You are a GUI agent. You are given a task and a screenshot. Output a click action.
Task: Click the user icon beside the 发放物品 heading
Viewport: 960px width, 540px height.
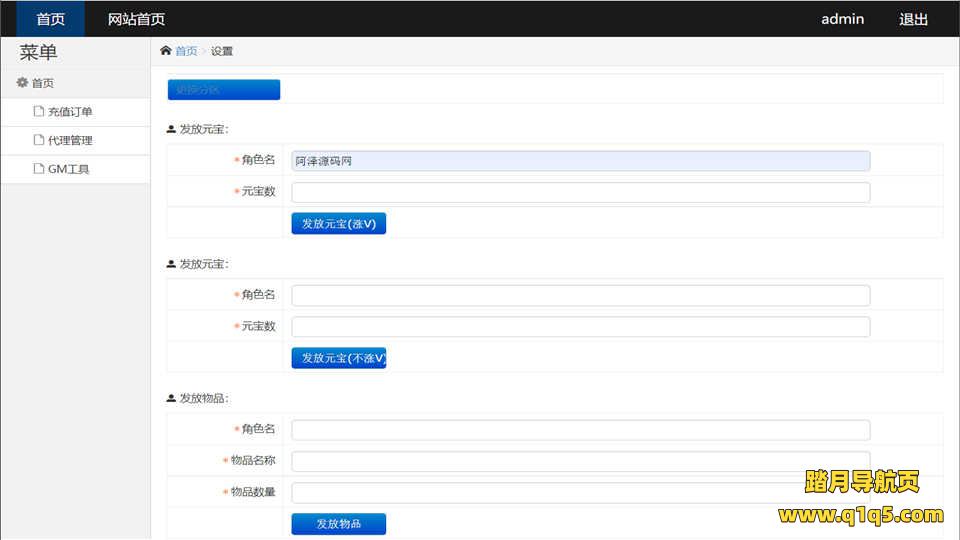171,398
